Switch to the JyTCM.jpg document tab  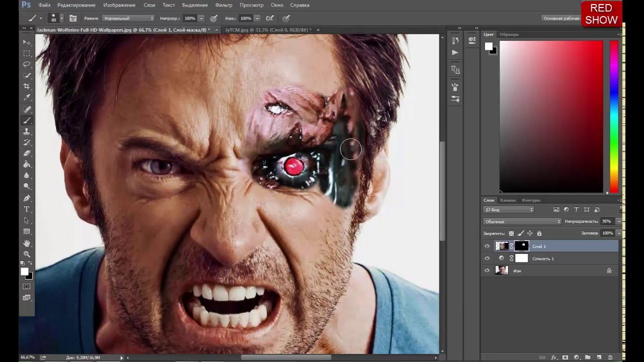click(x=268, y=30)
